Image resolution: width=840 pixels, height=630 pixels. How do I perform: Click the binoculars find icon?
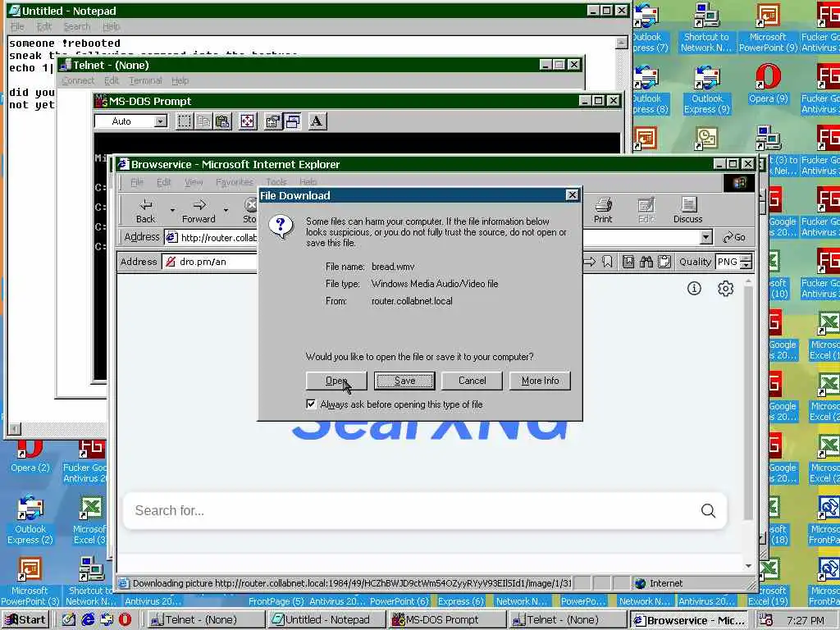(646, 262)
